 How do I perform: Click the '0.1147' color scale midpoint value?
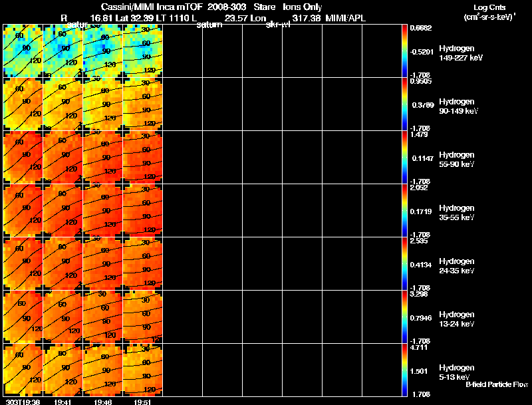click(x=423, y=158)
